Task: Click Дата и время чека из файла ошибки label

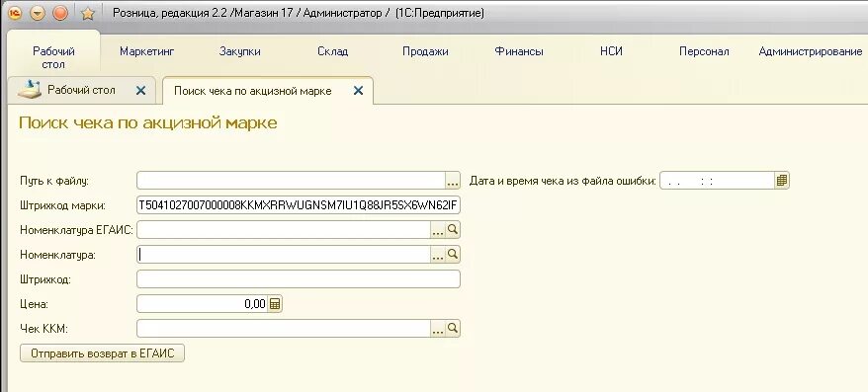Action: (563, 181)
